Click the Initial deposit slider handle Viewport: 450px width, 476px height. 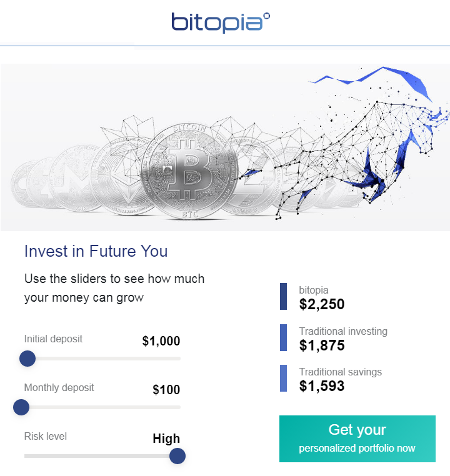(27, 359)
